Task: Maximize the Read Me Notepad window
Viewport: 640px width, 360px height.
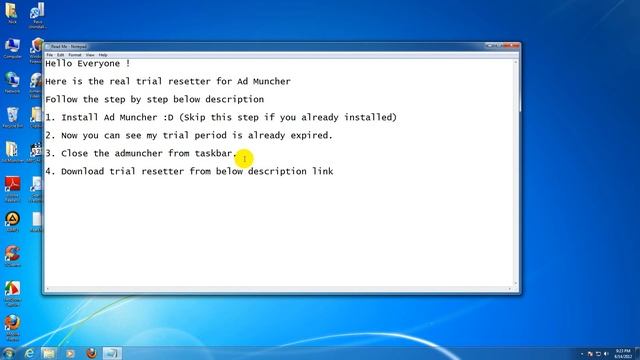Action: 499,46
